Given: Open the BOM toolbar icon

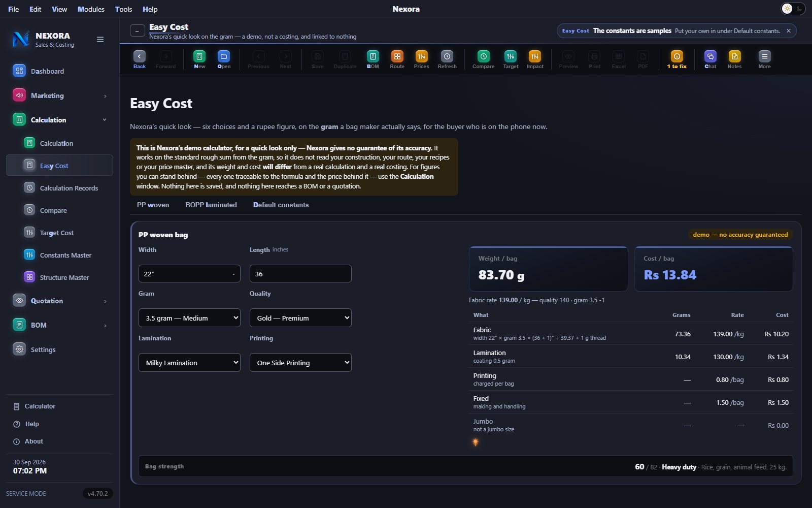Looking at the screenshot, I should coord(373,59).
